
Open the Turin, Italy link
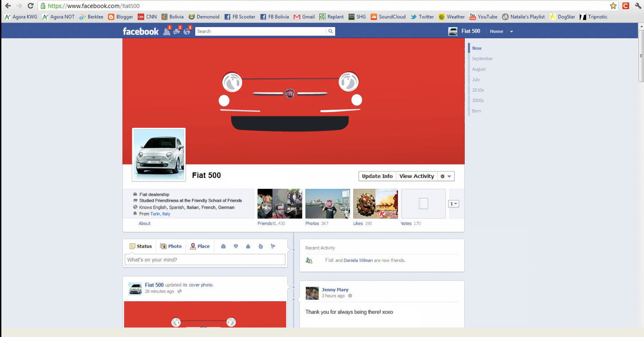click(160, 214)
